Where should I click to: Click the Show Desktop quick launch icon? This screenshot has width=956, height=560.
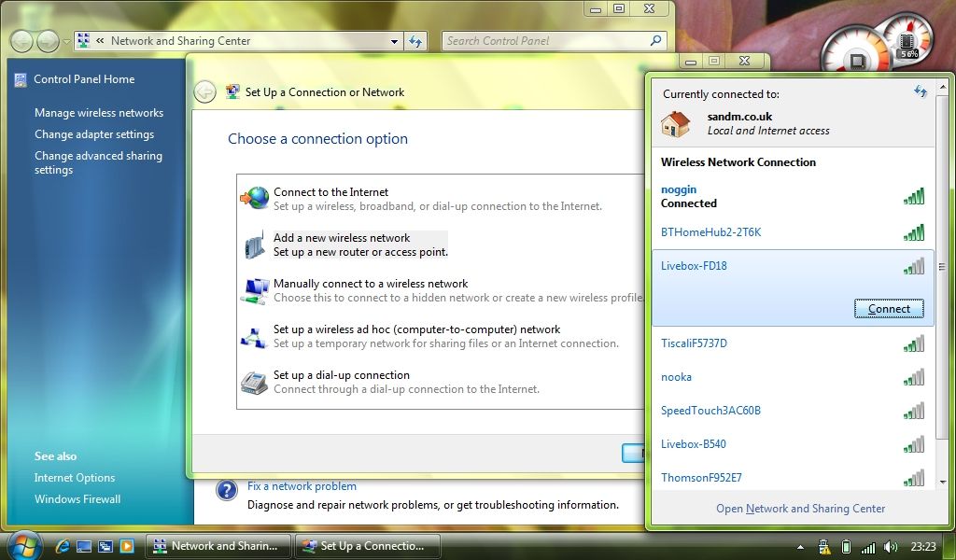coord(83,546)
